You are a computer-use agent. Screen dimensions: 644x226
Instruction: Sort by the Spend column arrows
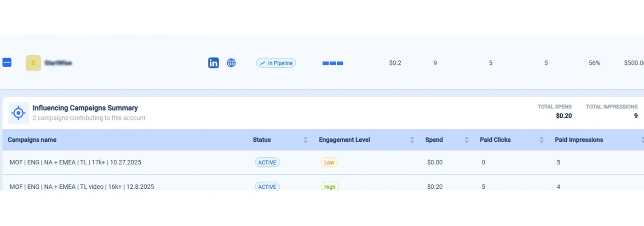click(x=466, y=140)
